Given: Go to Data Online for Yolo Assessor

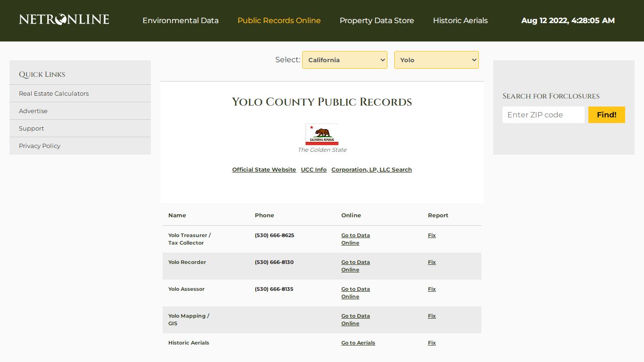Looking at the screenshot, I should 355,293.
